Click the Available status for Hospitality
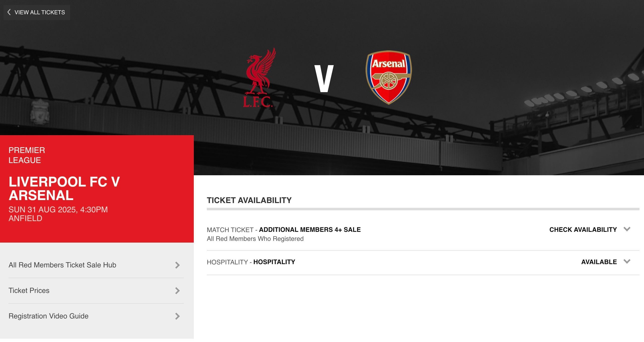The height and width of the screenshot is (342, 644). 599,262
